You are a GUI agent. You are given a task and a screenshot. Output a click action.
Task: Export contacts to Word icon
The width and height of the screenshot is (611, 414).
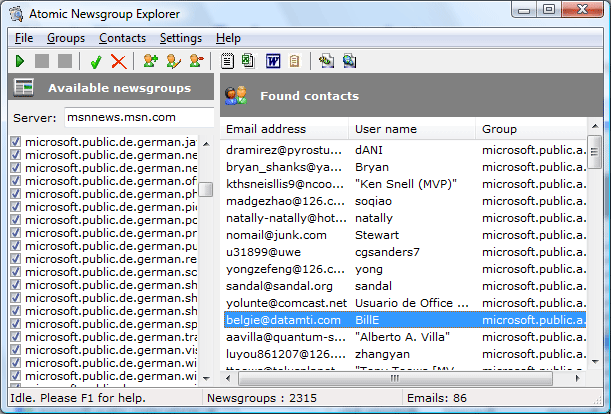tap(273, 61)
